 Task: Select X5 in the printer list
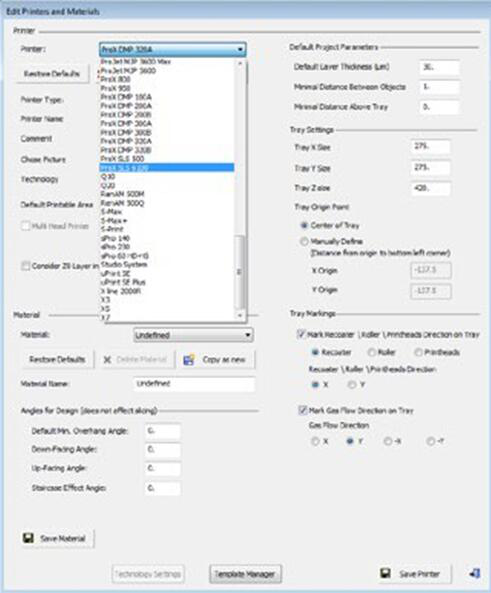(167, 309)
